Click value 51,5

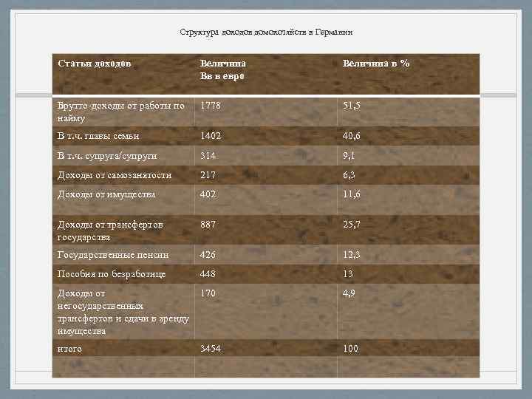352,106
